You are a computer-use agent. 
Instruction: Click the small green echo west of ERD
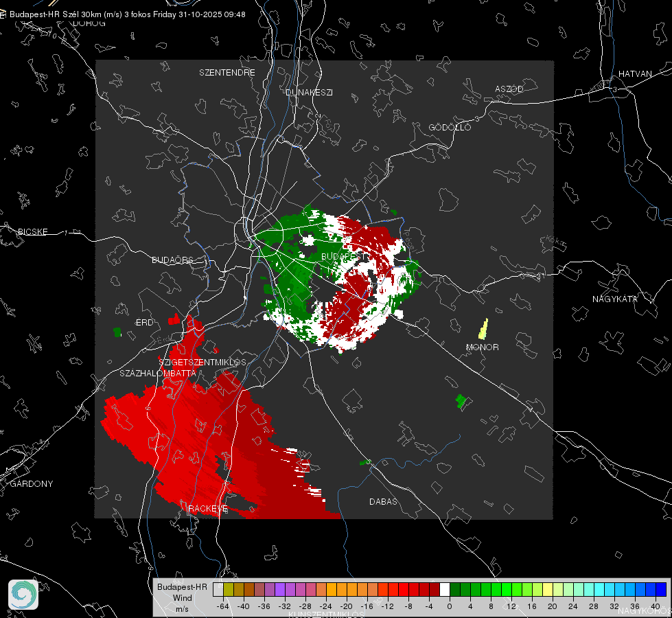[x=117, y=332]
